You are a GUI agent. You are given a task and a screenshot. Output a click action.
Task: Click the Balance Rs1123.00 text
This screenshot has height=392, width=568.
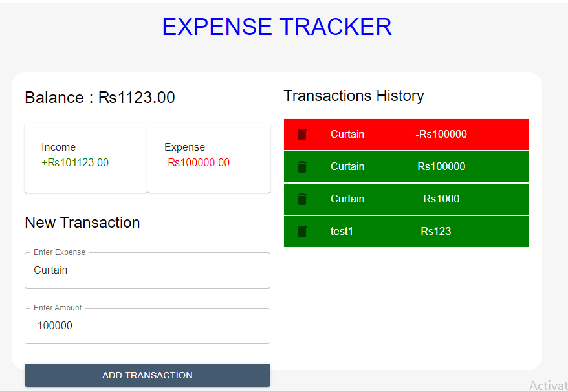[x=99, y=97]
